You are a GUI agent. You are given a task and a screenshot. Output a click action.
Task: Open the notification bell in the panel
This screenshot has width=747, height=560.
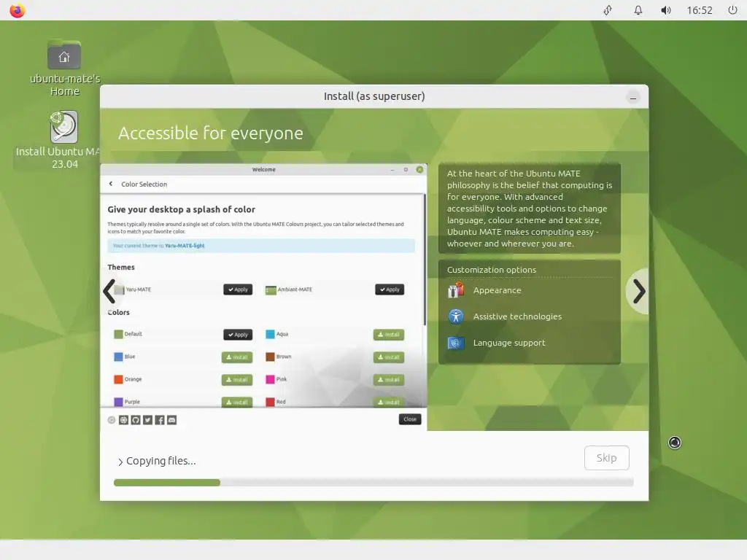pos(638,10)
